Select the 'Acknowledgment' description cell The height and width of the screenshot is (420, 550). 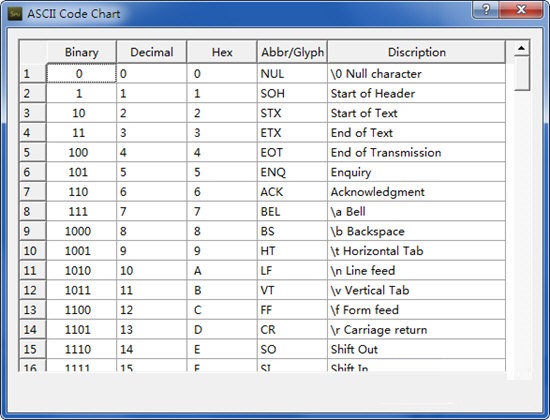point(417,192)
